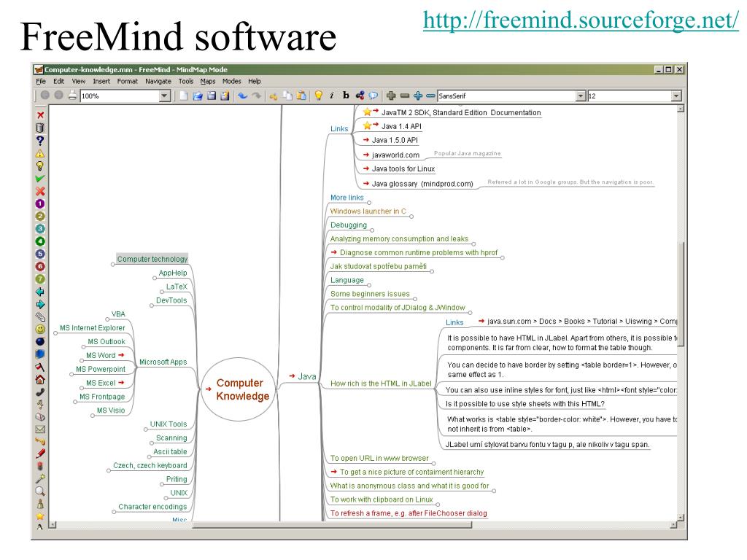This screenshot has height=560, width=747.
Task: Add the telephone icon
Action: (x=40, y=392)
